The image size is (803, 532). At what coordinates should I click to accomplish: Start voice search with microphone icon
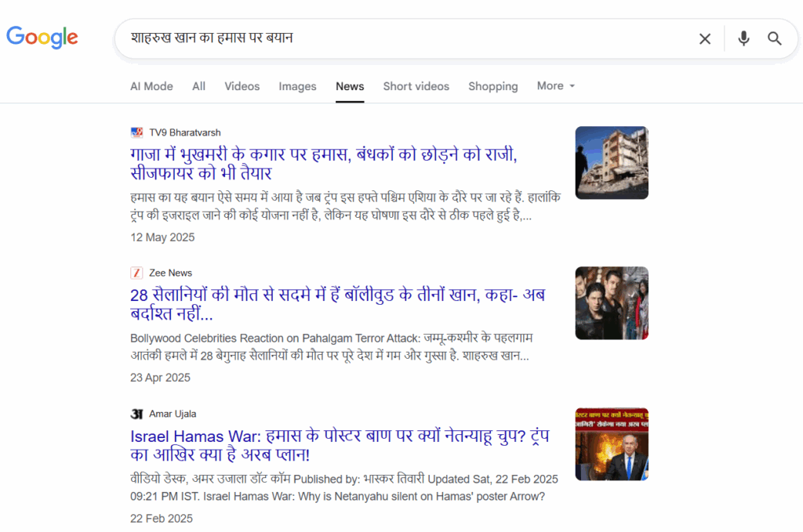pyautogui.click(x=743, y=38)
